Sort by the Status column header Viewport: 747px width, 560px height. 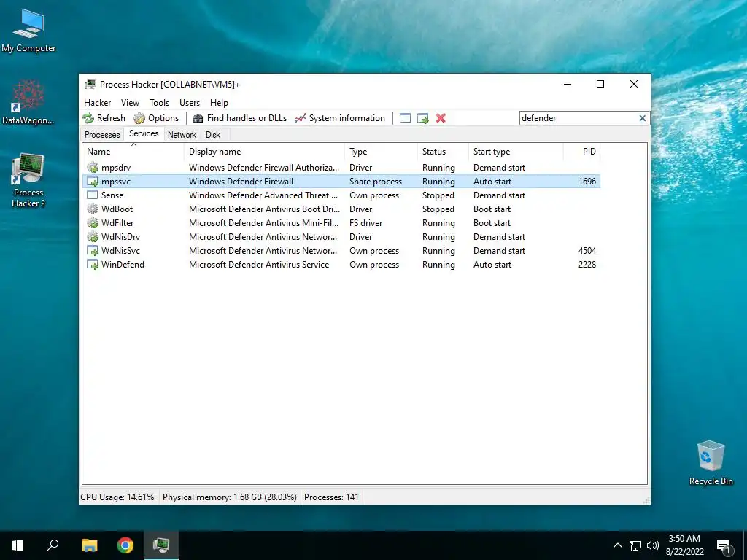443,152
